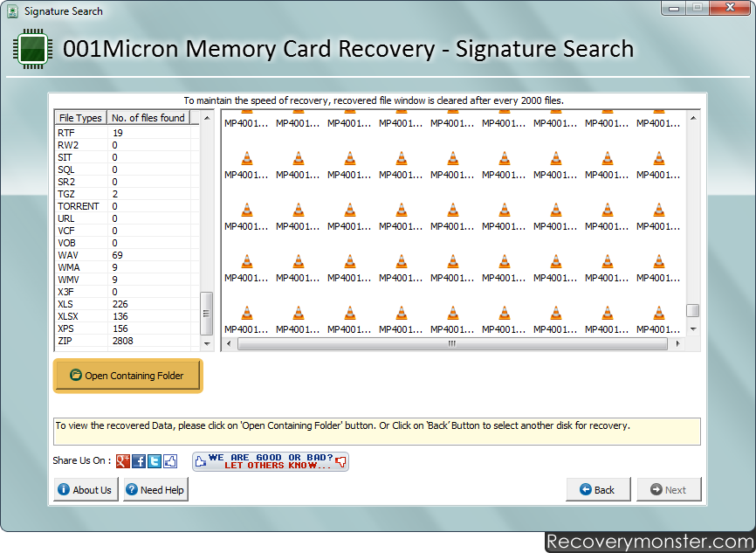Click the Need Help button
The image size is (756, 553).
point(155,490)
